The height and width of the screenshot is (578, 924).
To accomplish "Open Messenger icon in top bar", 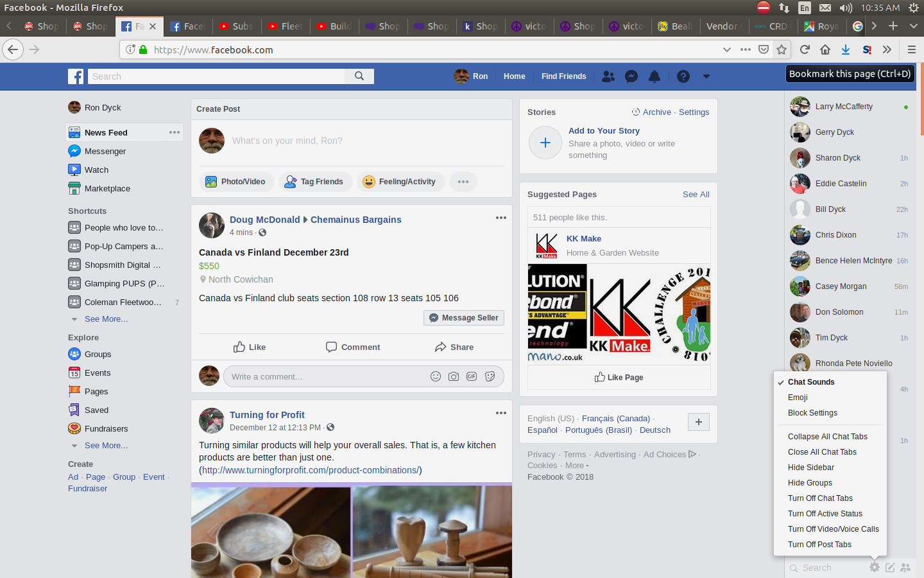I will pos(631,76).
